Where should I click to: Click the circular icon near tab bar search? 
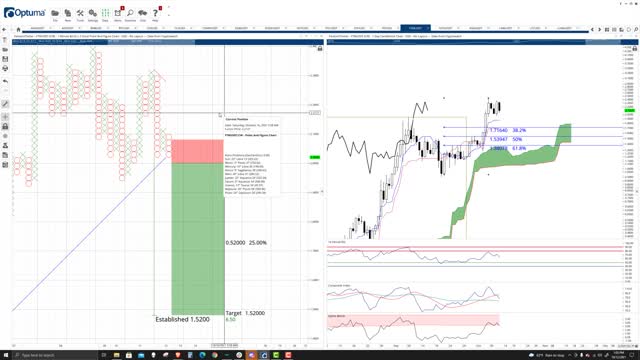pos(629,29)
